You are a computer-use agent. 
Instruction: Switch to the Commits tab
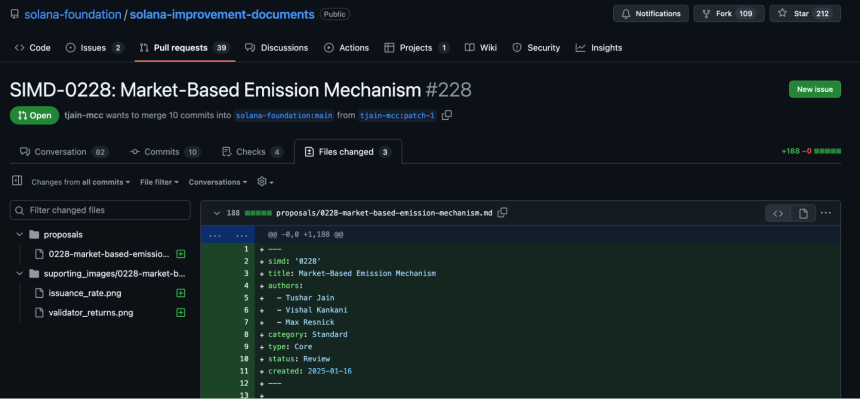[166, 152]
